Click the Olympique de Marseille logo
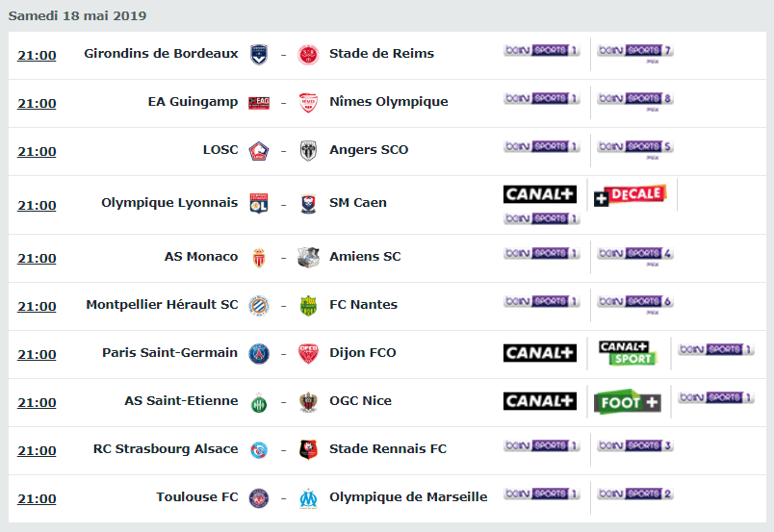The width and height of the screenshot is (774, 532). (x=308, y=498)
